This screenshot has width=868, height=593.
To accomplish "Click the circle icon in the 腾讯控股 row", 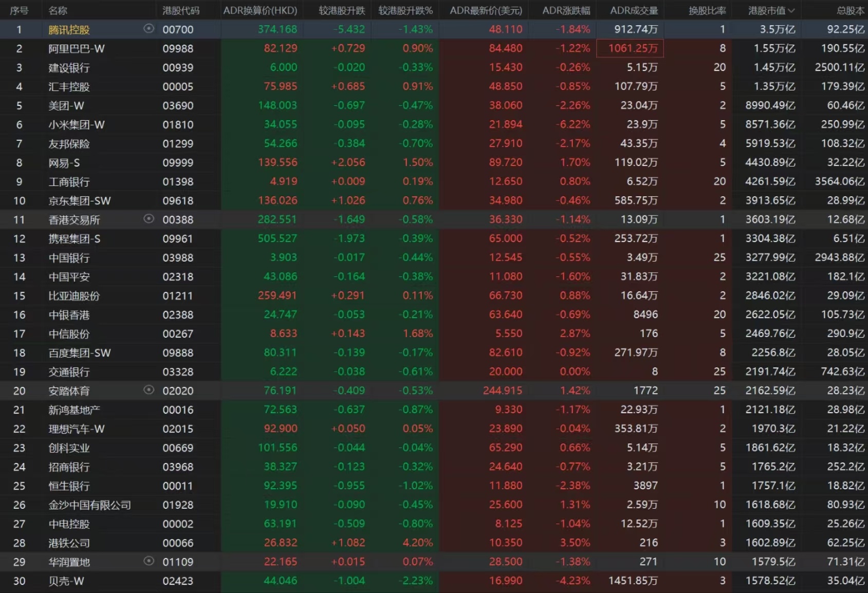I will tap(149, 29).
